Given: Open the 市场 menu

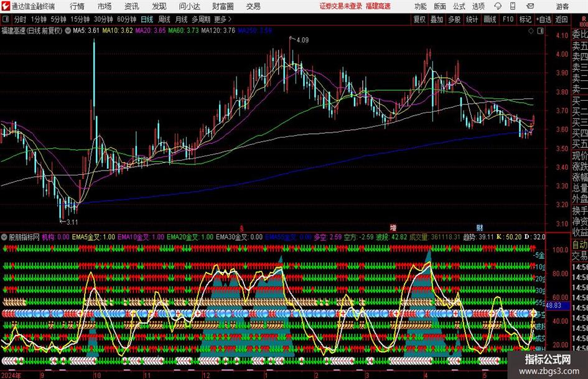Looking at the screenshot, I should click(x=105, y=6).
